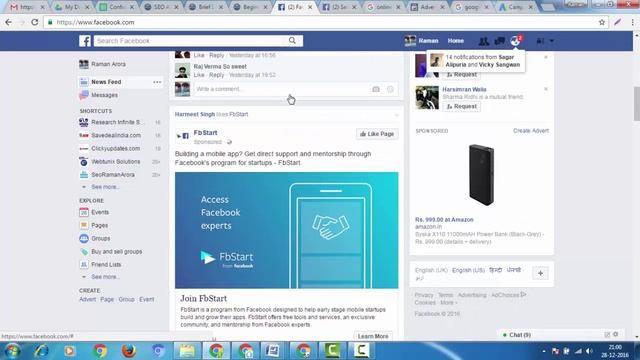Screen dimensions: 640x360
Task: Like Raj Verma's comment
Action: click(x=199, y=75)
